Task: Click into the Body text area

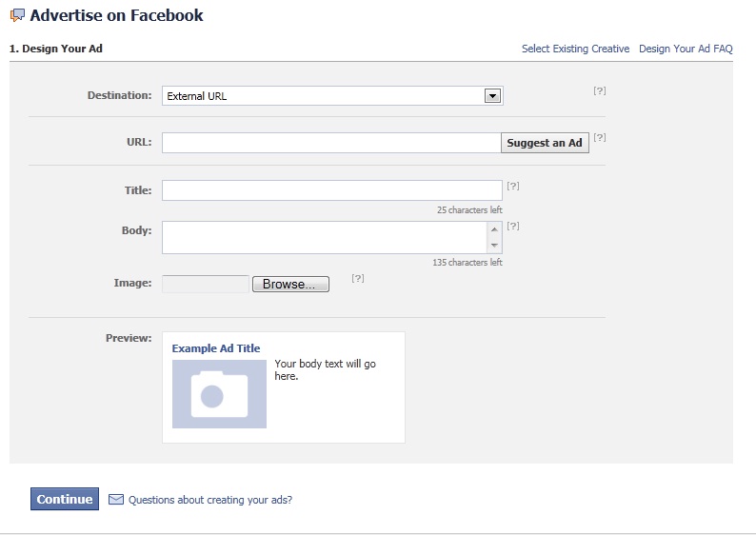Action: click(x=325, y=238)
